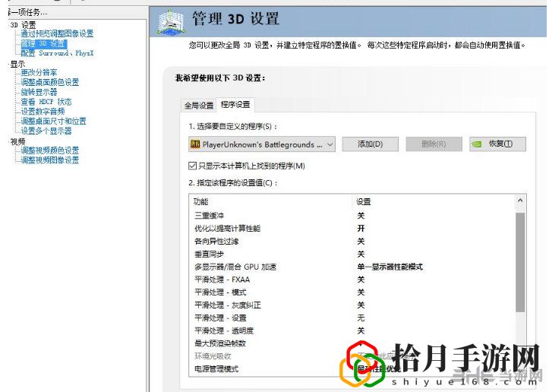Switch to the '程序设置' tab
Image resolution: width=549 pixels, height=392 pixels.
(x=235, y=104)
